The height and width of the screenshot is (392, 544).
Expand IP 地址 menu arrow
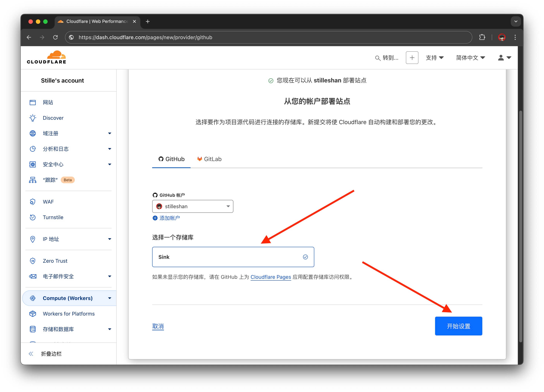(110, 239)
